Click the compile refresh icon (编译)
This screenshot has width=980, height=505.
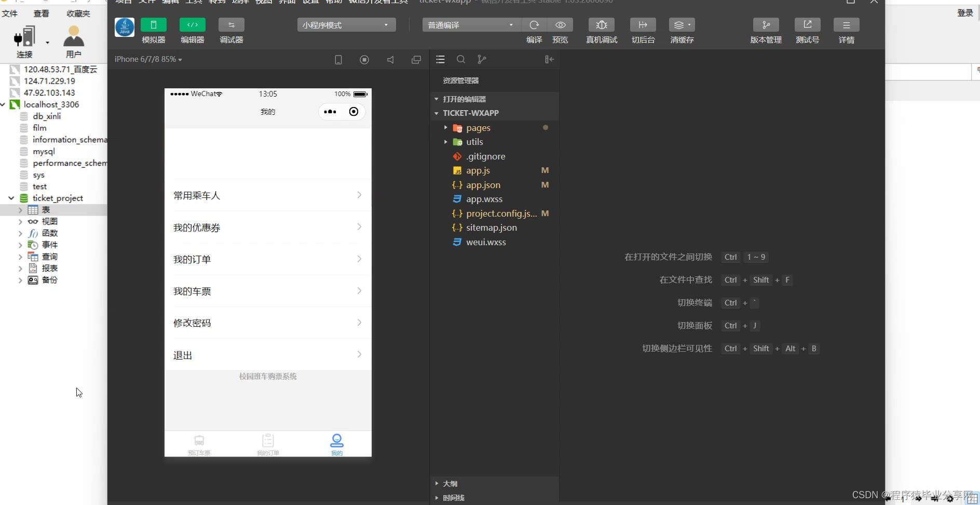point(534,25)
